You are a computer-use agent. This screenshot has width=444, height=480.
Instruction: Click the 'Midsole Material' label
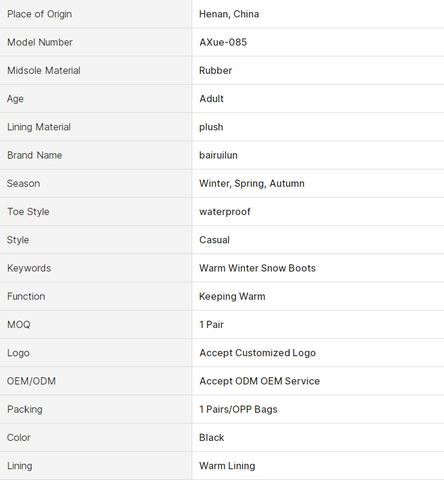click(x=44, y=71)
